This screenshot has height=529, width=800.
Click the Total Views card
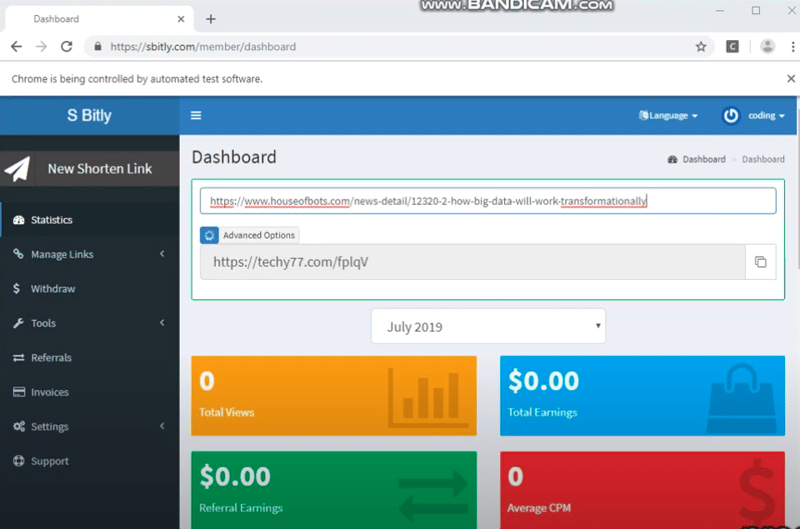(334, 396)
